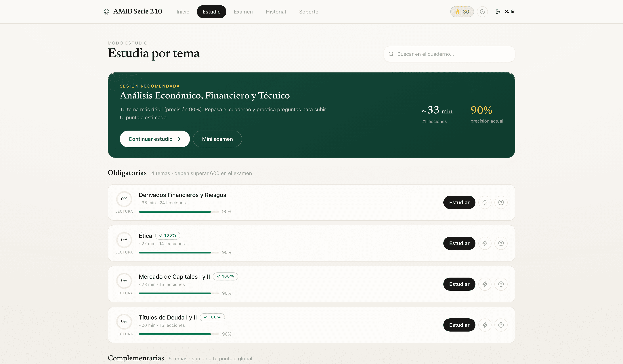The image size is (623, 364).
Task: Click the Ética topic title
Action: click(x=145, y=236)
